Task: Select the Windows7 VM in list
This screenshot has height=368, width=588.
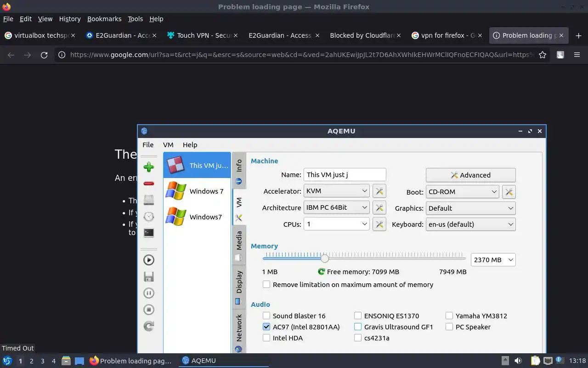Action: (197, 217)
